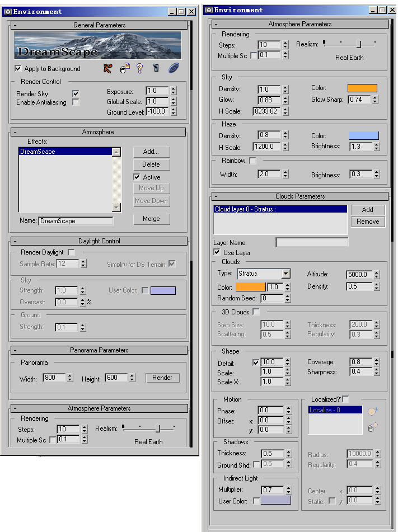Screen dimensions: 398x532
Task: Add a new localize sphere icon
Action: click(x=373, y=411)
